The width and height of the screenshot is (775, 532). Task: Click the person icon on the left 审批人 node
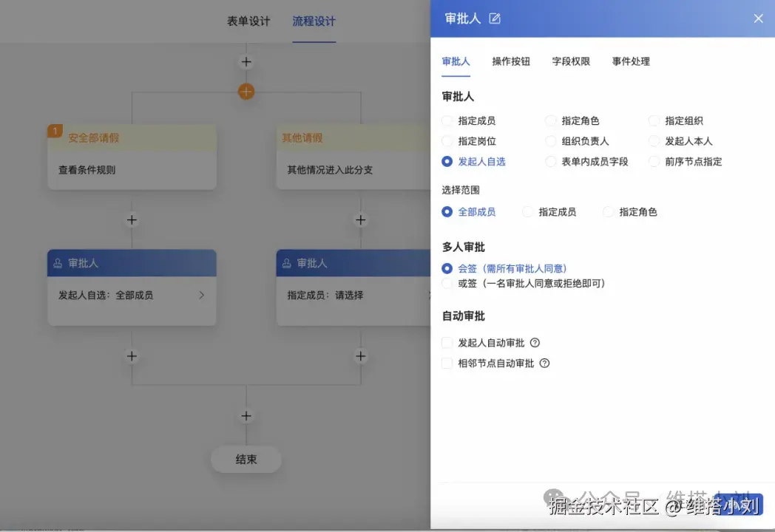pyautogui.click(x=58, y=262)
